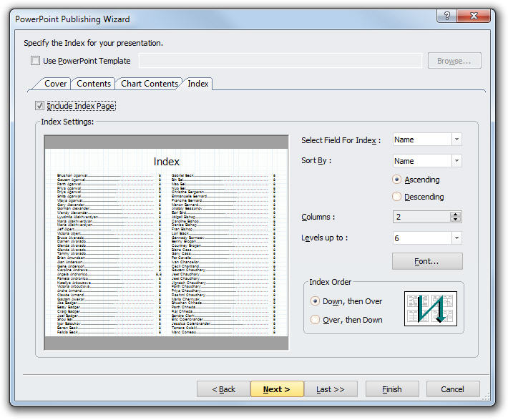Enable Use PowerPoint Template checkbox
508x420 pixels.
36,61
